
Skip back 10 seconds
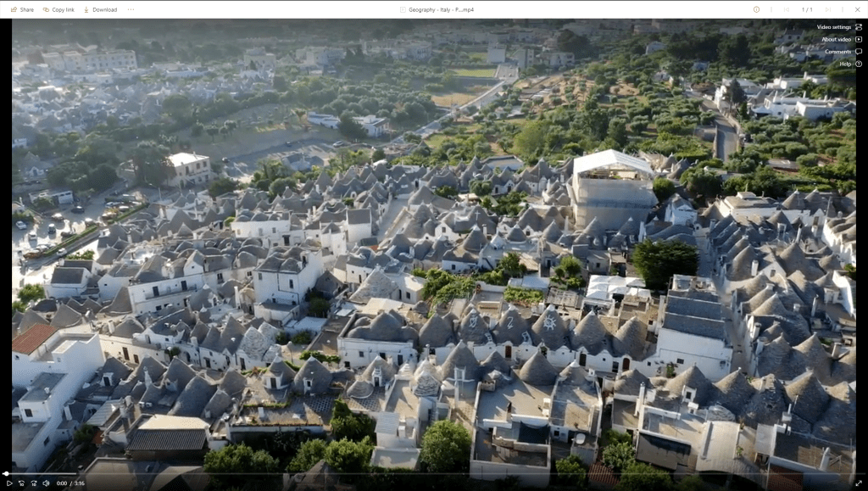coord(21,483)
